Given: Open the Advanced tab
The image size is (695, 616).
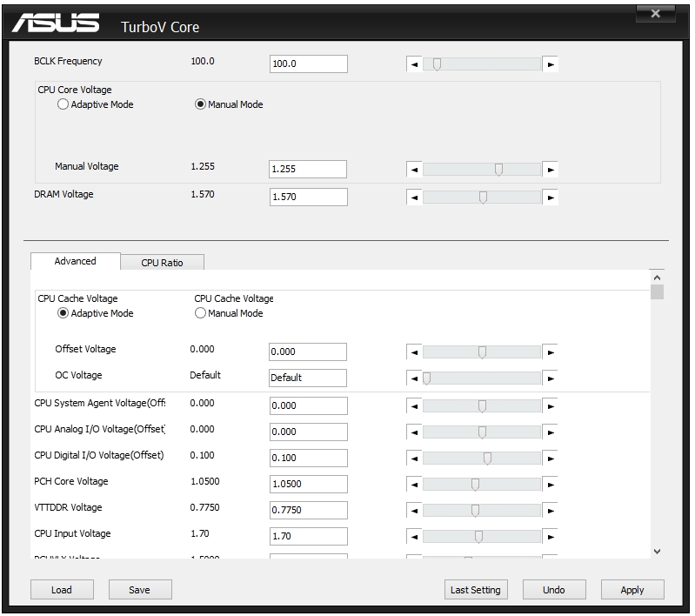Looking at the screenshot, I should (x=75, y=261).
